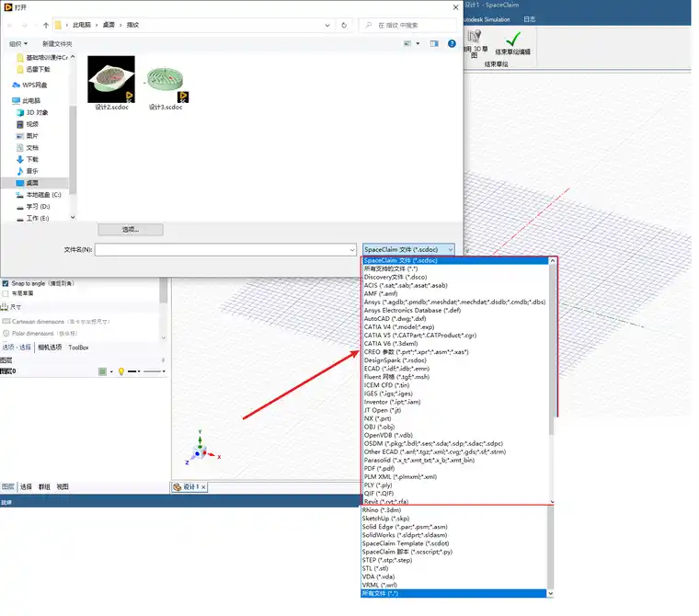This screenshot has width=699, height=616.
Task: Click the green checkmark end sketch editing icon
Action: tap(512, 39)
